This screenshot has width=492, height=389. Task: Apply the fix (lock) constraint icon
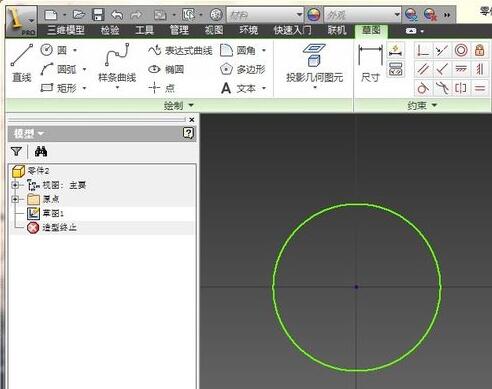pyautogui.click(x=480, y=50)
